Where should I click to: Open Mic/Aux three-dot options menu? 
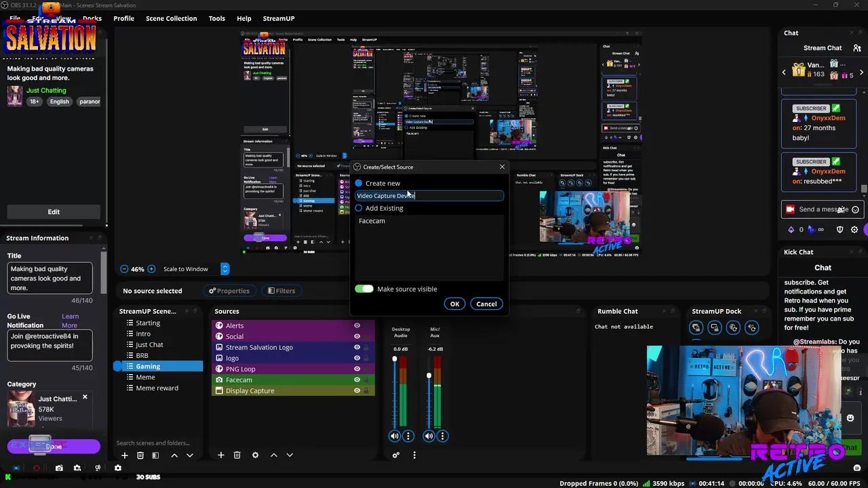442,436
